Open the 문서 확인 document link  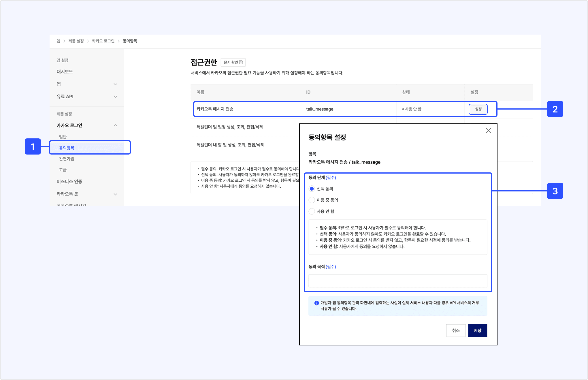(233, 62)
